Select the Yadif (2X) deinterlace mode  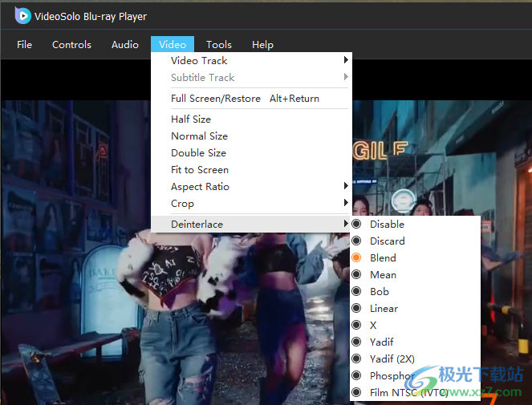(x=415, y=358)
